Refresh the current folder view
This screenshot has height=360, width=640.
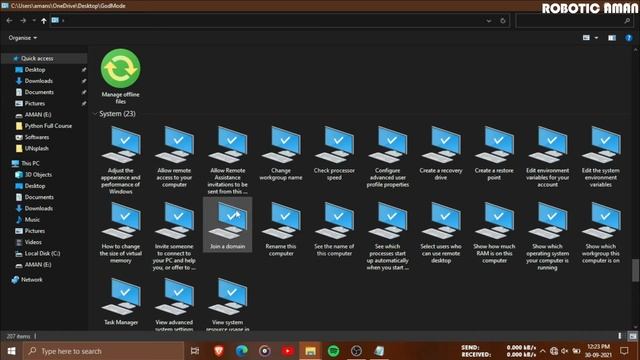coord(503,20)
